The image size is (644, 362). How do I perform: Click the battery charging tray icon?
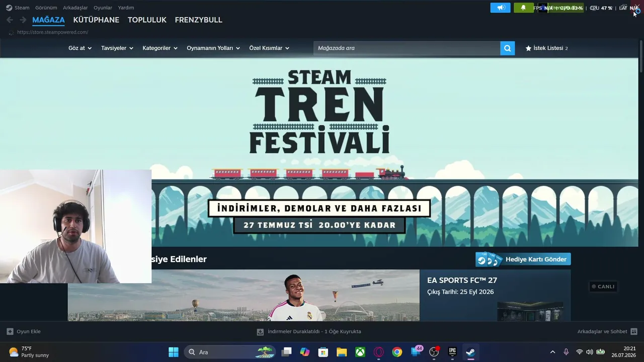click(x=600, y=352)
